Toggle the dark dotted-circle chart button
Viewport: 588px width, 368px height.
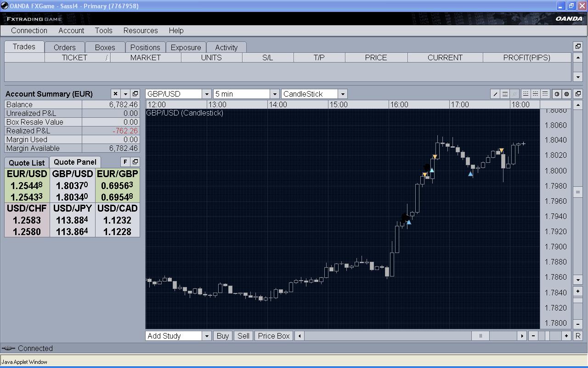566,94
